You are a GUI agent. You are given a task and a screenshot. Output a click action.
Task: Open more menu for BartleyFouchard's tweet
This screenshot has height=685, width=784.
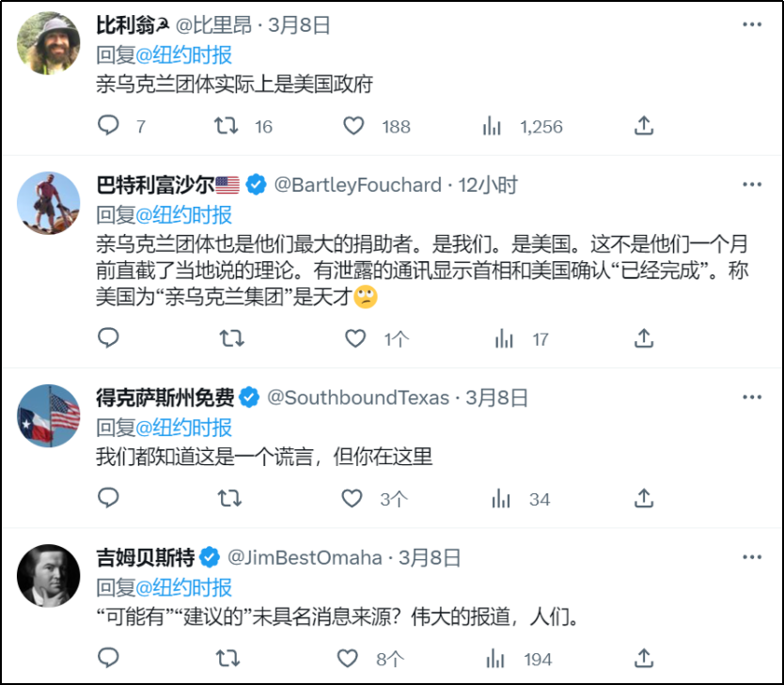coord(751,185)
